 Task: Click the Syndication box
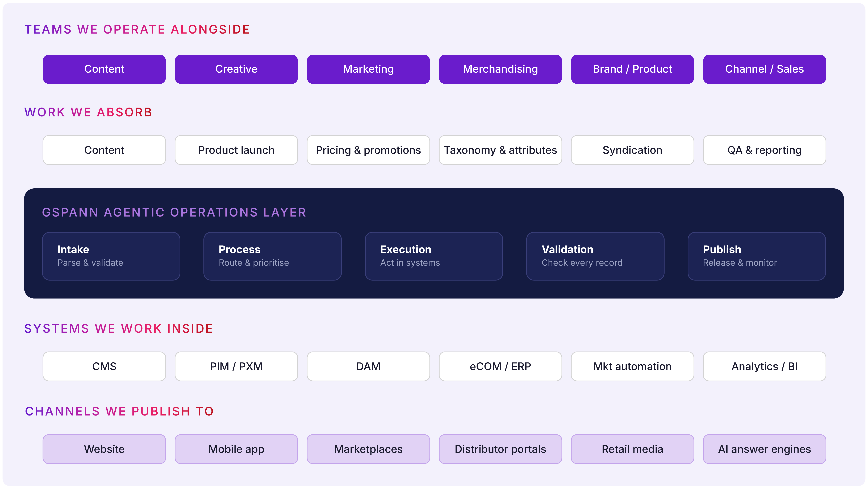pos(632,150)
